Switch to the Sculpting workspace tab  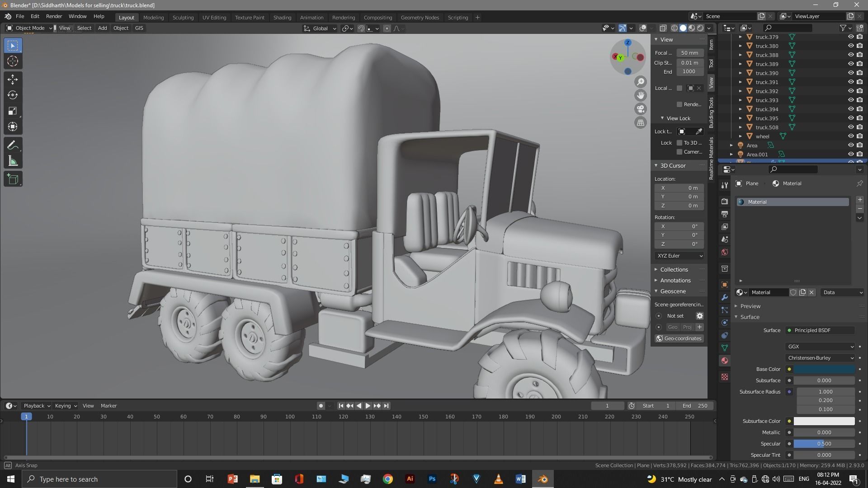(x=183, y=18)
